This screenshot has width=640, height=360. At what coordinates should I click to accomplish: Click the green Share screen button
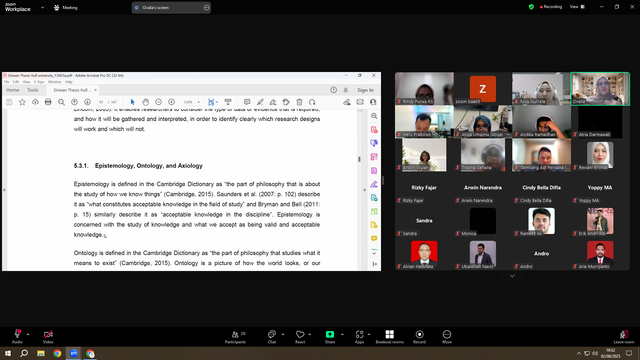(330, 336)
